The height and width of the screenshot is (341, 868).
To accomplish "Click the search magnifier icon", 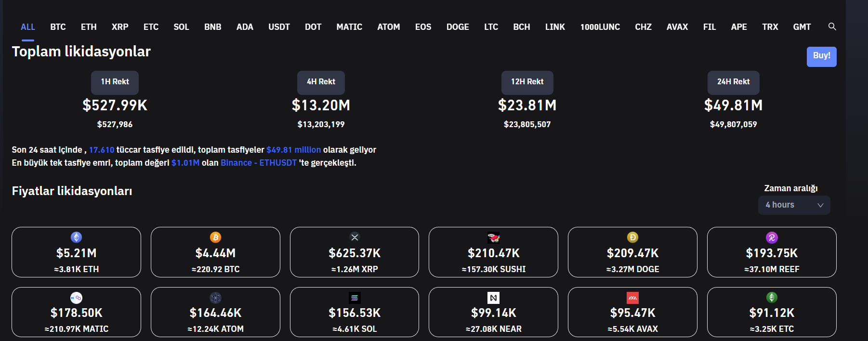I will tap(832, 26).
